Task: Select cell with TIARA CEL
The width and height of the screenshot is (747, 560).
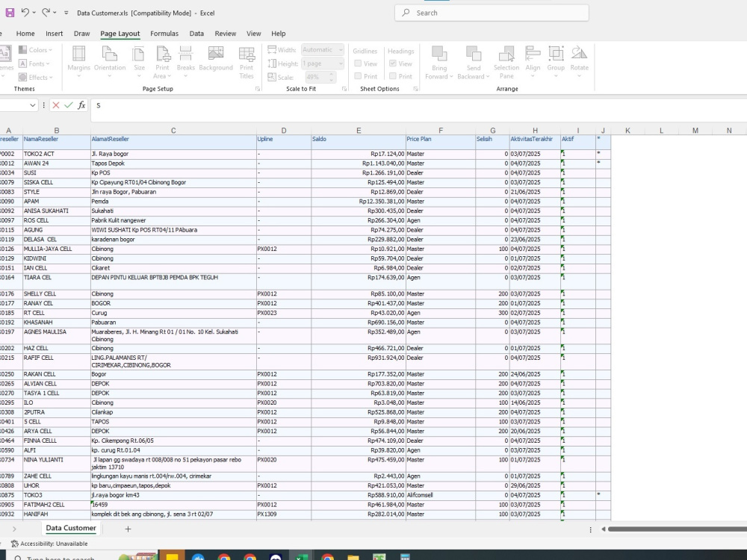Action: [x=57, y=281]
